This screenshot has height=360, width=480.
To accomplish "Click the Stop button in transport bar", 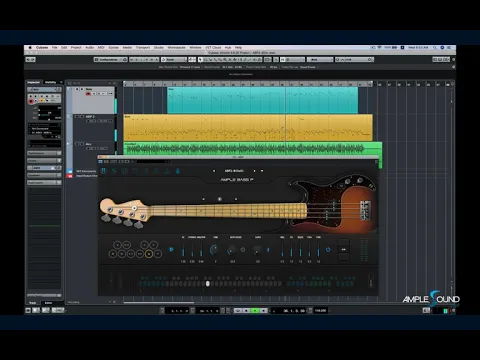I will [x=246, y=311].
